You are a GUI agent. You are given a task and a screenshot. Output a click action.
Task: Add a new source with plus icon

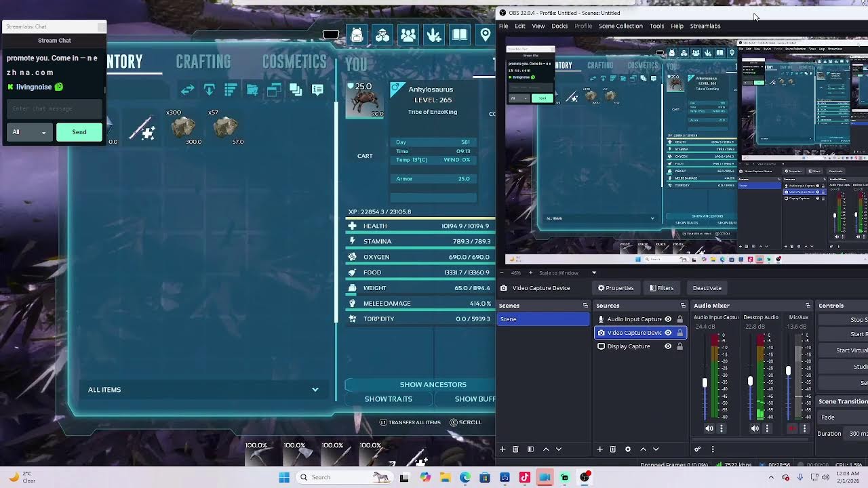click(x=599, y=449)
